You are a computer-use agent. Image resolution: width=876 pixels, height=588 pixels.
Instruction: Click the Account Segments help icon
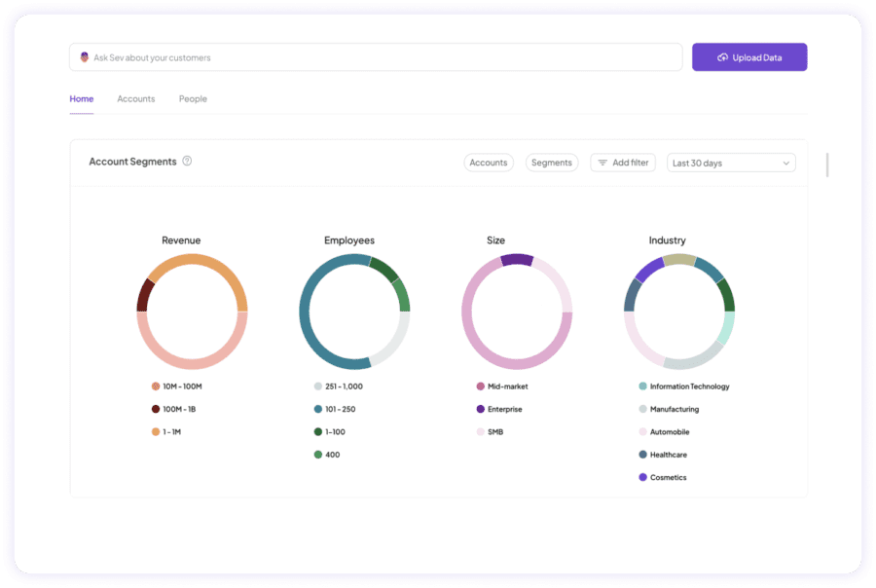coord(187,162)
